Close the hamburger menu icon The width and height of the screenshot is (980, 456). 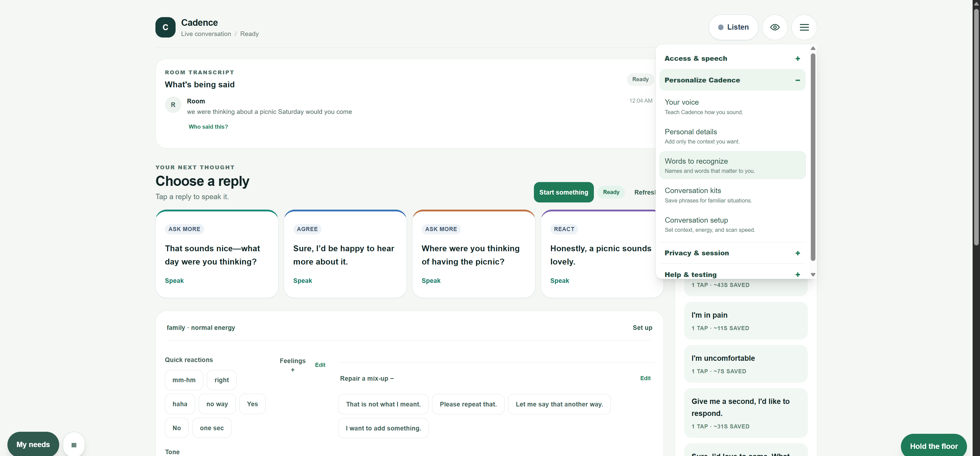[x=804, y=27]
